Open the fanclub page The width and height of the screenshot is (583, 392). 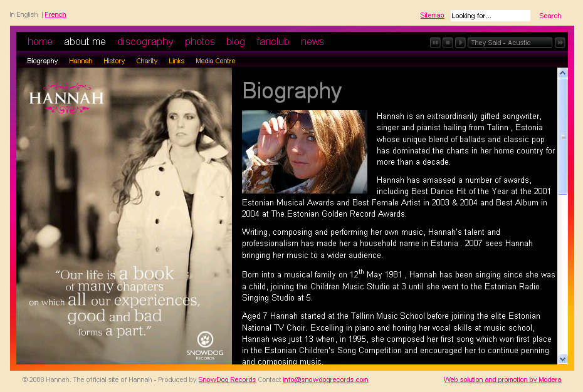pos(273,41)
